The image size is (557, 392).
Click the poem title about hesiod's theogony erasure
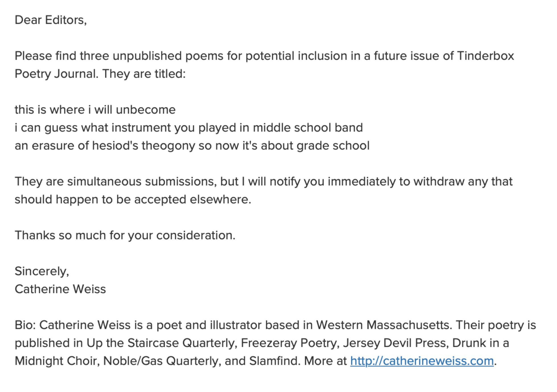coord(192,146)
